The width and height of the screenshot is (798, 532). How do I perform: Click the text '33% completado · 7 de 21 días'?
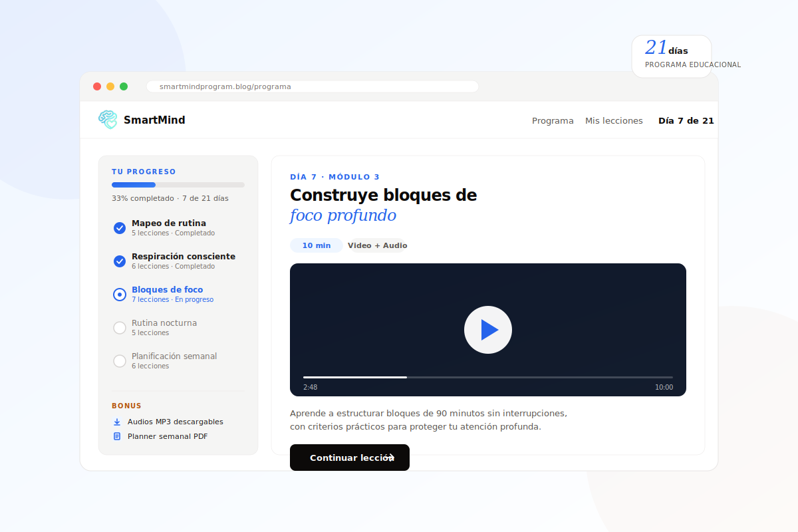tap(170, 198)
